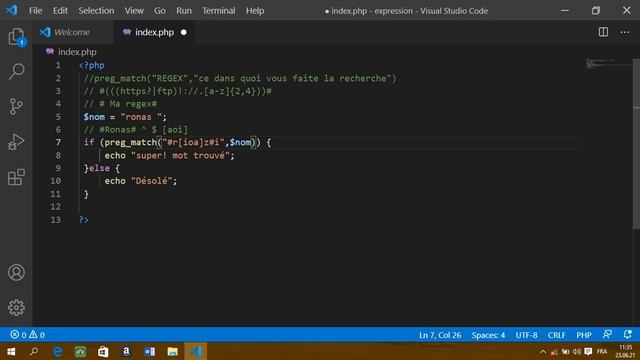The image size is (640, 360).
Task: Open the Manage gear settings icon
Action: pos(16,307)
